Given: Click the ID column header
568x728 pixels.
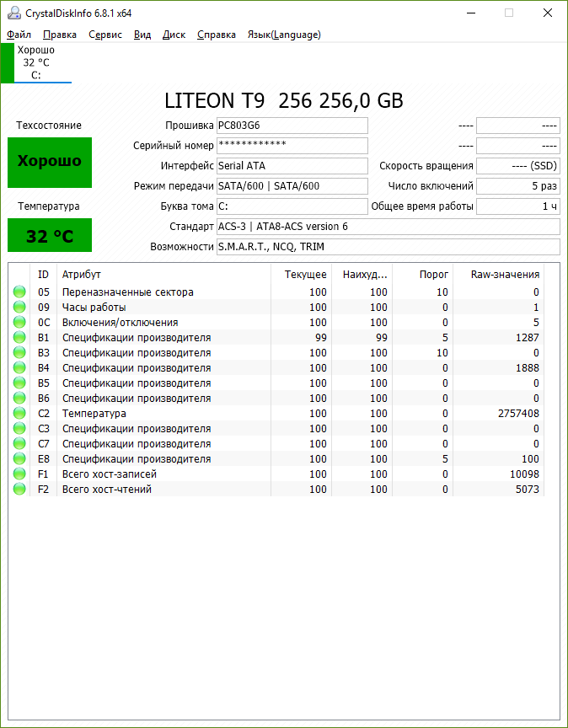Looking at the screenshot, I should [43, 275].
